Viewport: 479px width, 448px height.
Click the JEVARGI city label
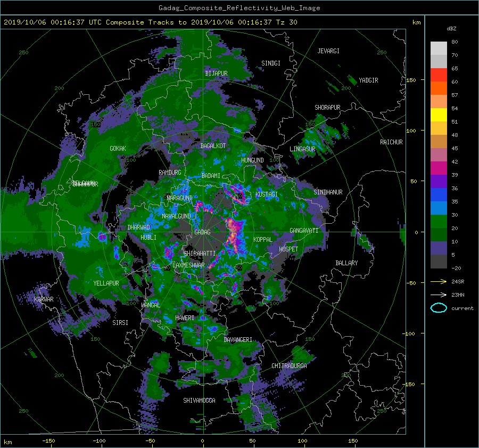pyautogui.click(x=328, y=51)
